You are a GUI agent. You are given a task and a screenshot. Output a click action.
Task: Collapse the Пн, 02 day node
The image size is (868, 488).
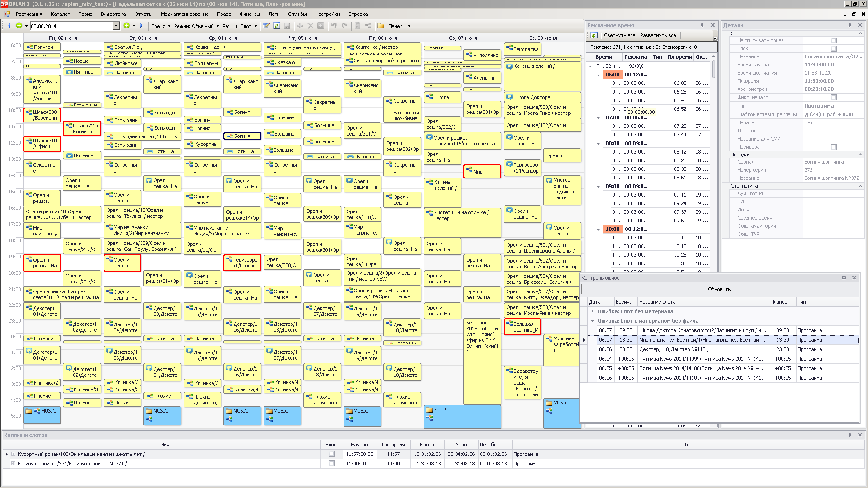[590, 66]
